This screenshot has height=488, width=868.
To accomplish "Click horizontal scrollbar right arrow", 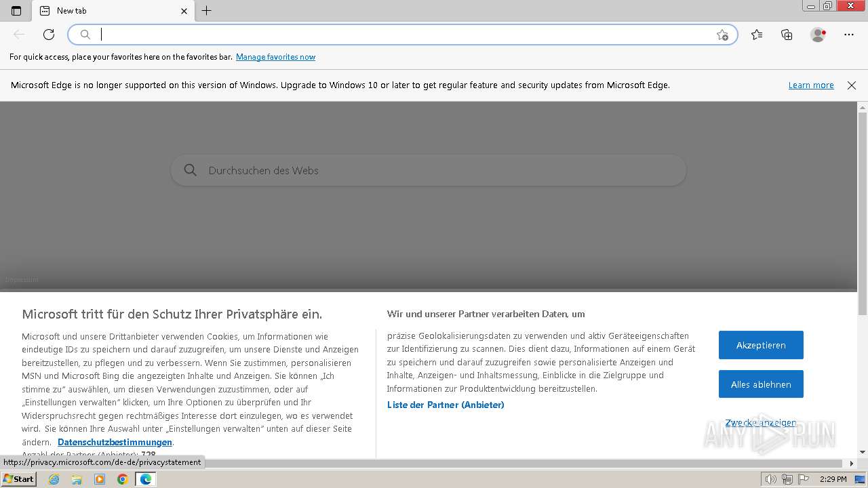I will [x=852, y=464].
